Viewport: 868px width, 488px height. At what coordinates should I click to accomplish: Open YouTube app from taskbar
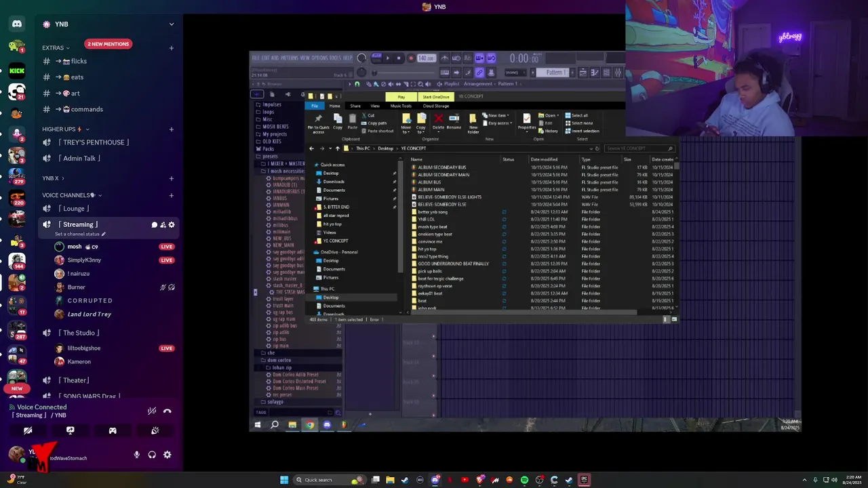465,480
